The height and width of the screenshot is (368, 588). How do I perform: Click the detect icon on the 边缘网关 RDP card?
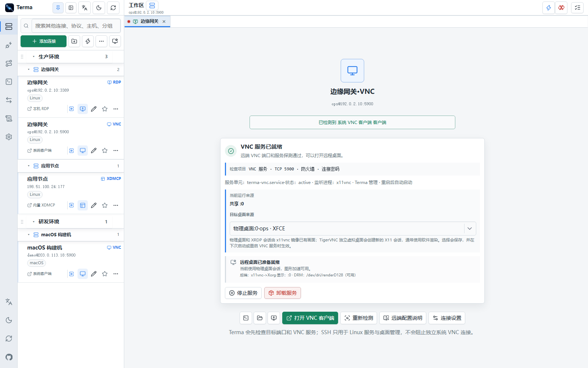tap(72, 109)
